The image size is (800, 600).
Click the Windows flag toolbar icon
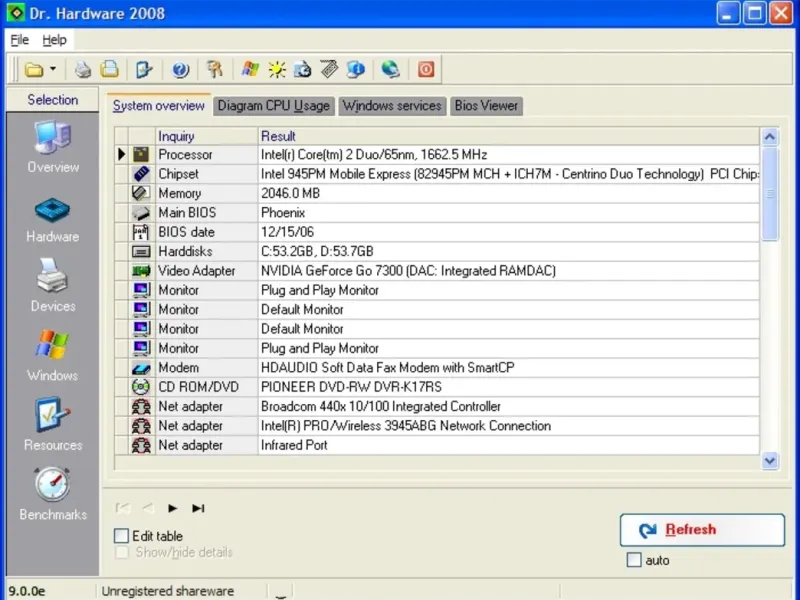pyautogui.click(x=250, y=69)
